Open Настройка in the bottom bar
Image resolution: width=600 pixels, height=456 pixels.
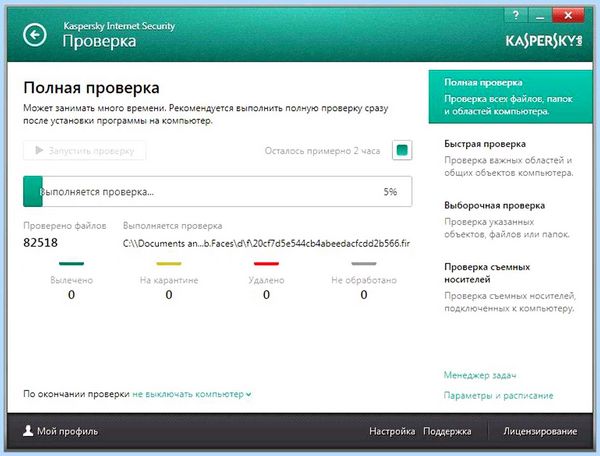(392, 431)
